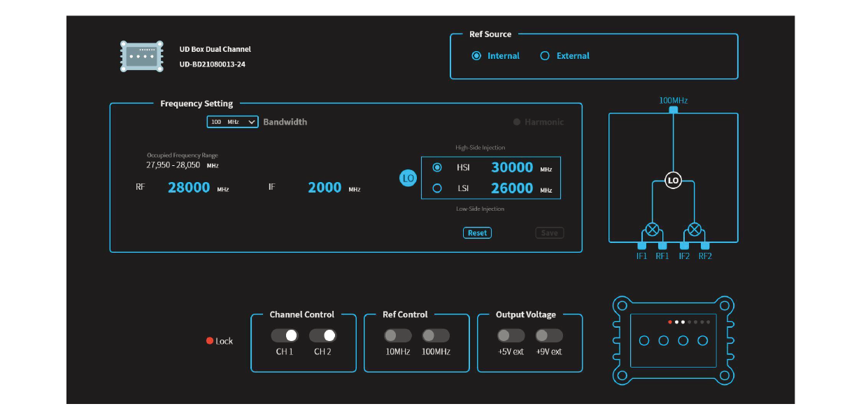
Task: Toggle the CH 2 channel switch
Action: [x=322, y=335]
